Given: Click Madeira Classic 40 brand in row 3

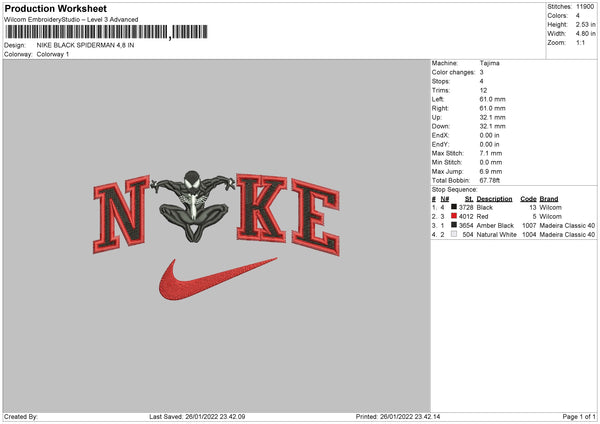Looking at the screenshot, I should tap(567, 226).
